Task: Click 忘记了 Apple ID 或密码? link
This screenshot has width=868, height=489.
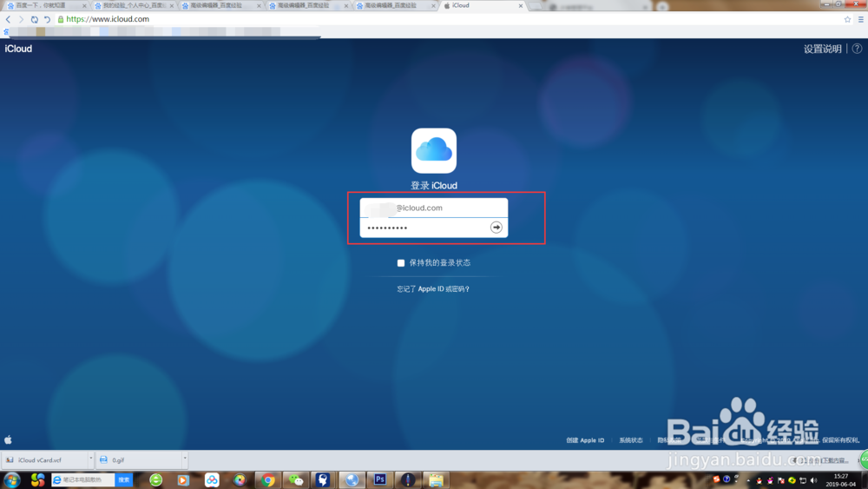Action: tap(433, 289)
